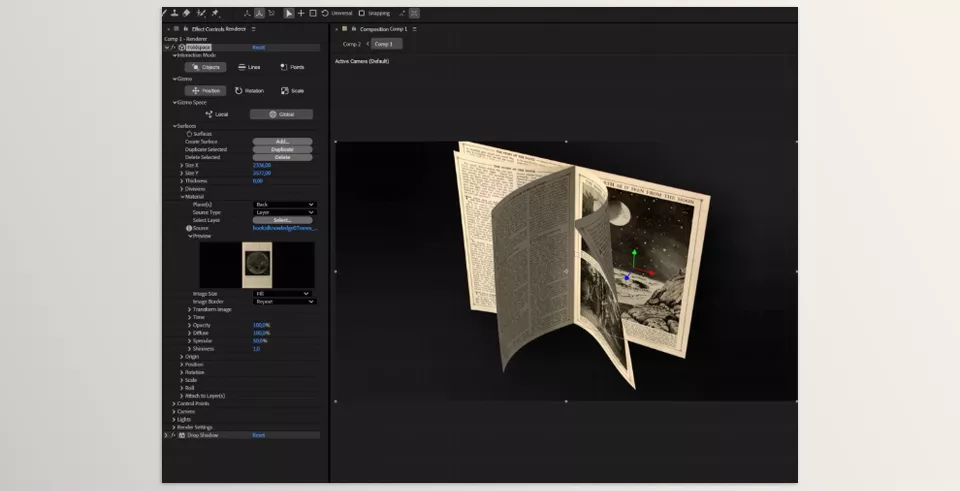Select Objects interaction mode
960x491 pixels.
[206, 67]
